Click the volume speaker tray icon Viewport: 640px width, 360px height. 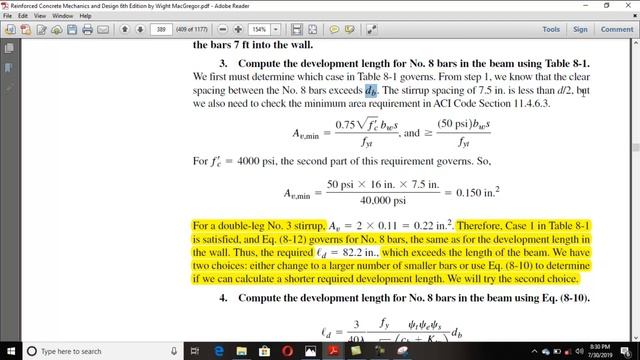[579, 351]
